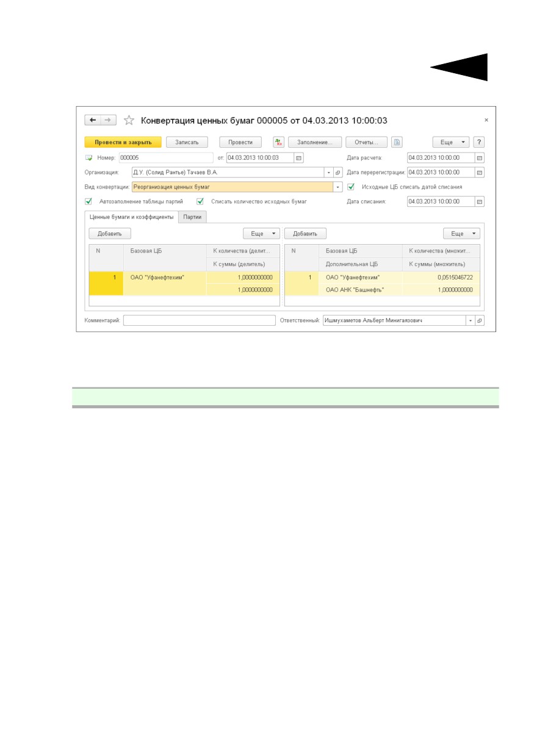Click the document status icon near Номер

[88, 157]
